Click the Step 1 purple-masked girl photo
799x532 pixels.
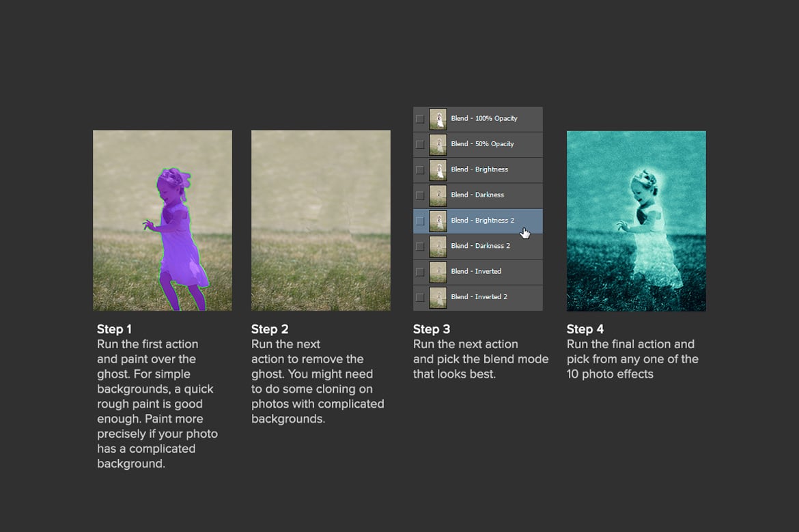(x=163, y=220)
